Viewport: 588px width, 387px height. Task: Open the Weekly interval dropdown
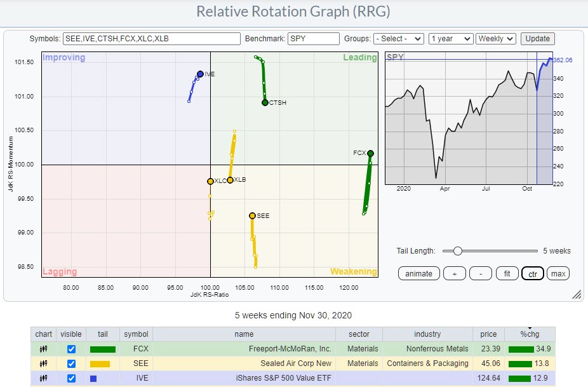(x=495, y=39)
